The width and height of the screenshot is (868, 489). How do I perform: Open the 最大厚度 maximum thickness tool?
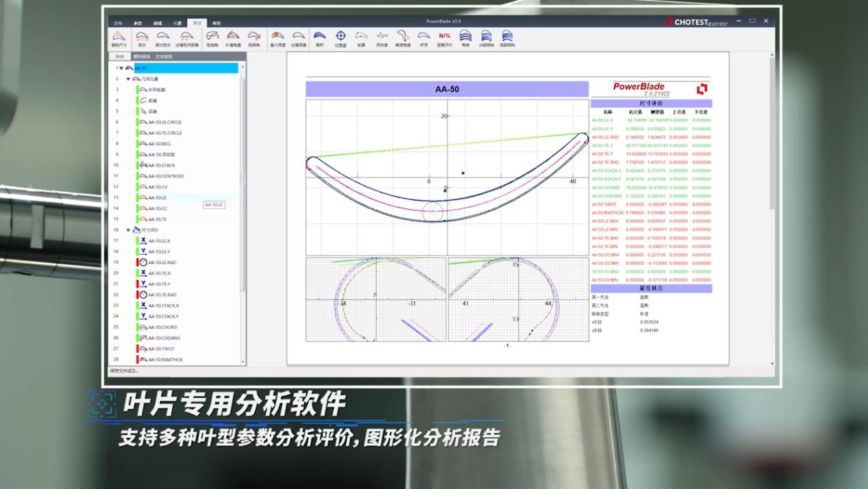tap(278, 36)
